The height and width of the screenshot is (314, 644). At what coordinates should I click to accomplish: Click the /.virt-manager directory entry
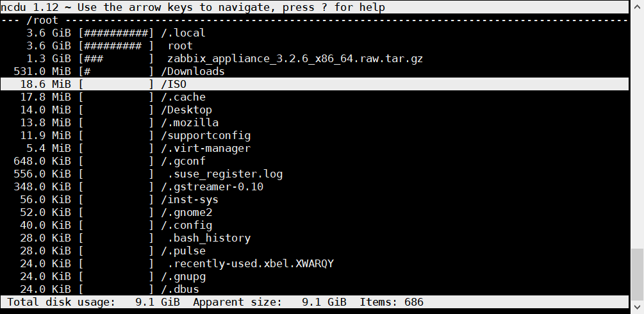[314, 148]
